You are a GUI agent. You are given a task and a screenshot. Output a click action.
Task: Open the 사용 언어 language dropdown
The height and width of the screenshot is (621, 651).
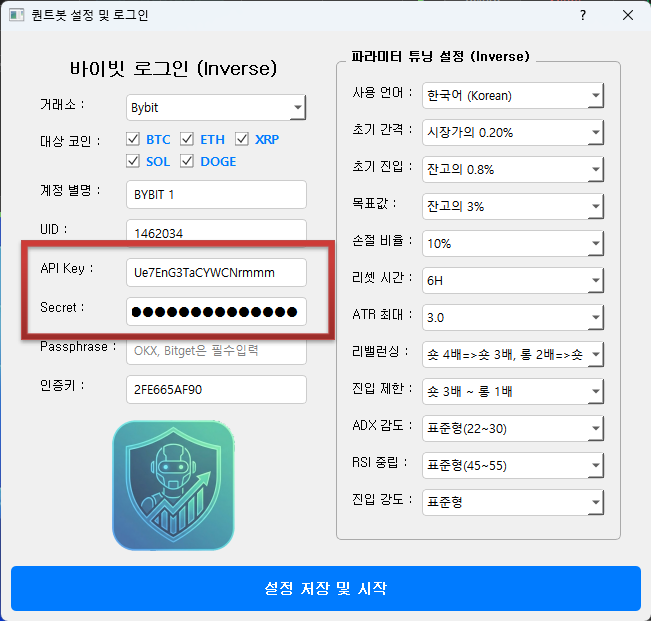[x=512, y=96]
